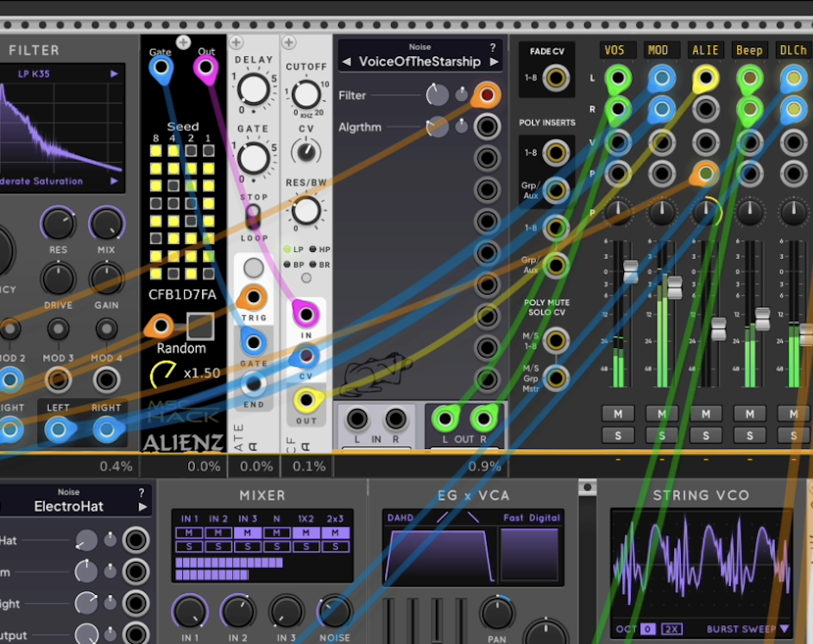Viewport: 813px width, 644px height.
Task: Click the arrow next to ElectroHat
Action: point(142,507)
